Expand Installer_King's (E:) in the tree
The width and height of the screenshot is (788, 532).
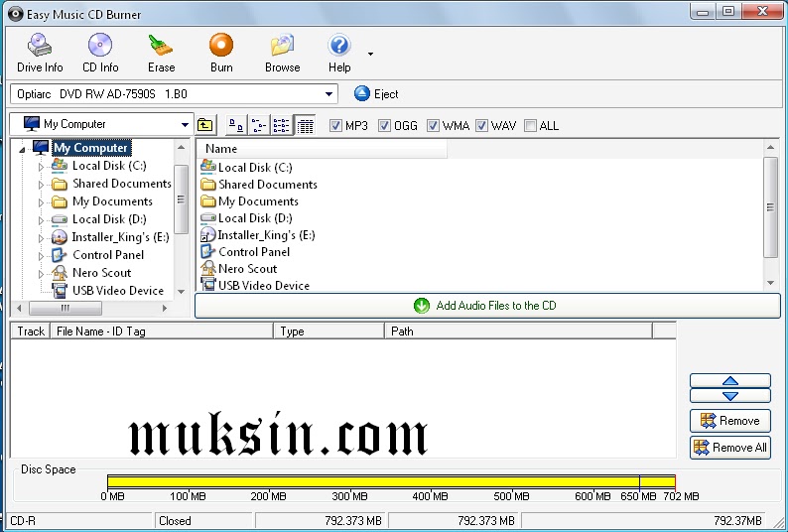pyautogui.click(x=42, y=238)
